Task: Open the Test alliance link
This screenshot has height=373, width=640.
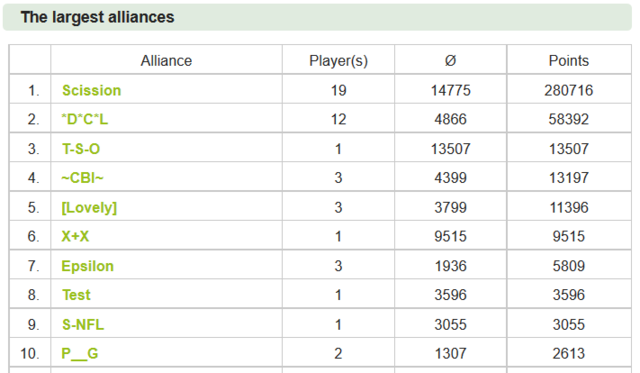Action: (x=76, y=295)
